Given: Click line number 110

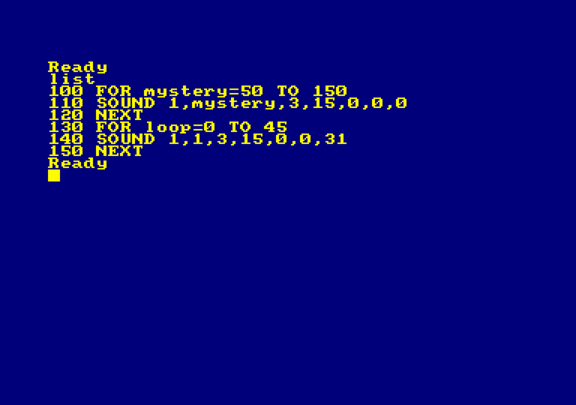Looking at the screenshot, I should pos(66,103).
